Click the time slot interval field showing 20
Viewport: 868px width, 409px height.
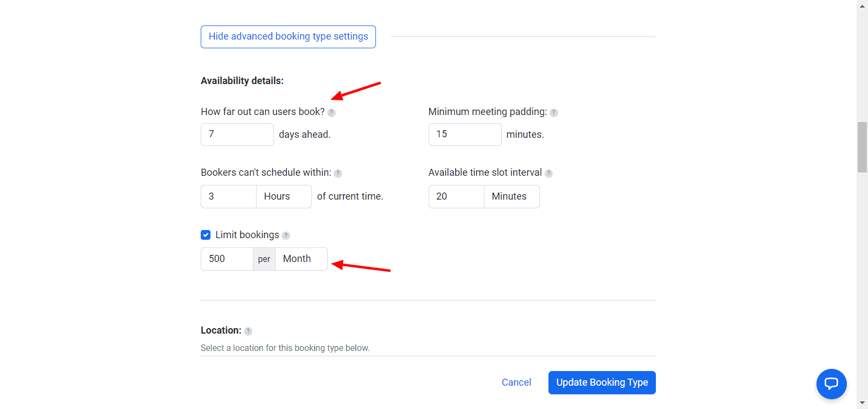[456, 196]
